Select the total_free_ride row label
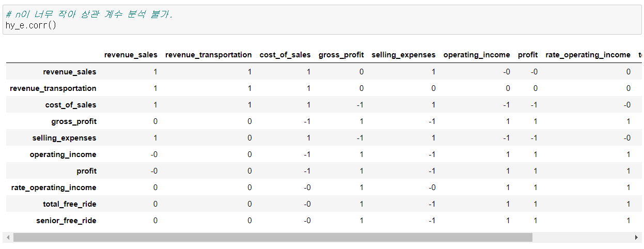The height and width of the screenshot is (249, 644). [70, 204]
